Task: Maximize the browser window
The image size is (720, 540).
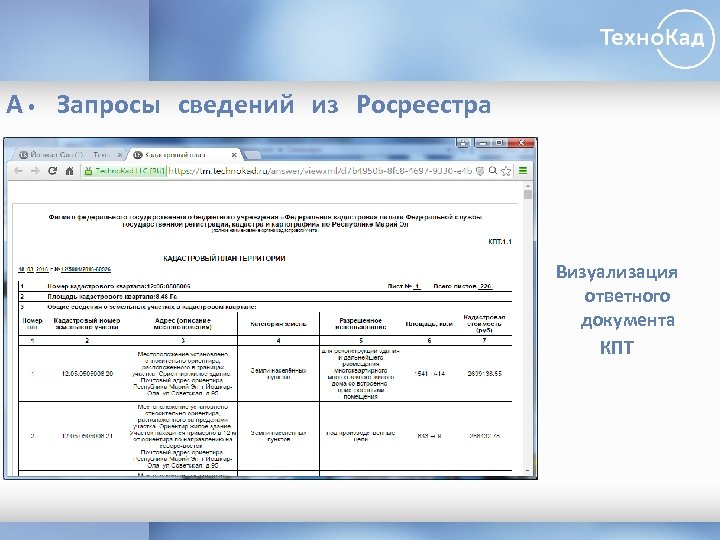Action: pos(500,143)
